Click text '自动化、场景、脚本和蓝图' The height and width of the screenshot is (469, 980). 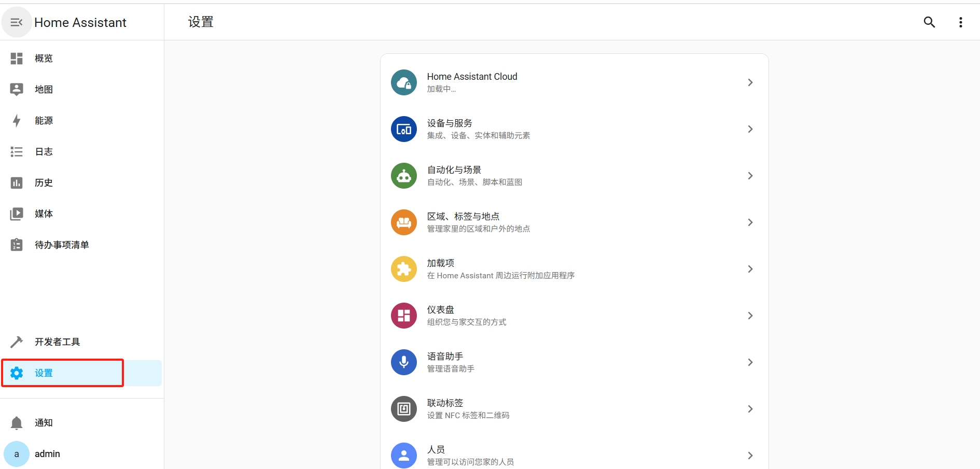point(474,182)
